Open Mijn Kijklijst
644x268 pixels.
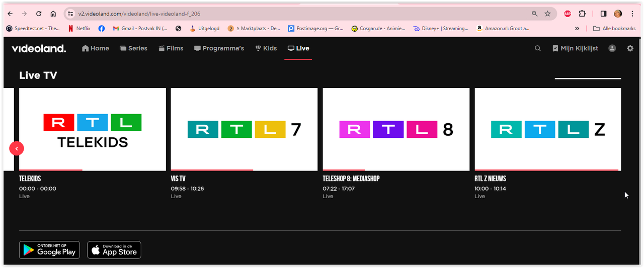pyautogui.click(x=575, y=48)
